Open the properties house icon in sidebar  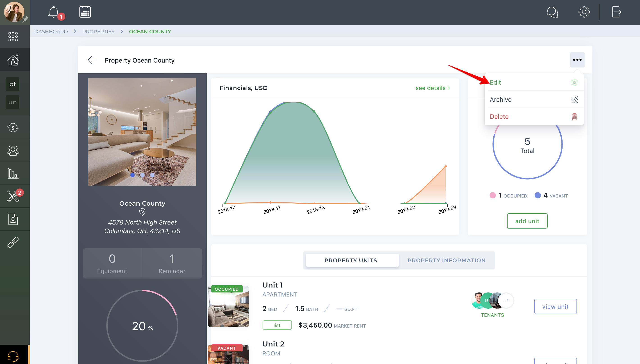click(x=13, y=59)
